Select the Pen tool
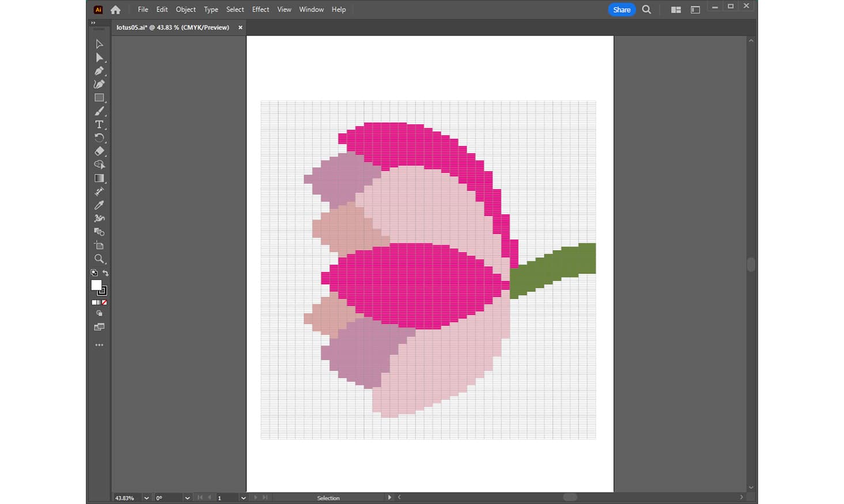The width and height of the screenshot is (844, 504). click(x=99, y=71)
